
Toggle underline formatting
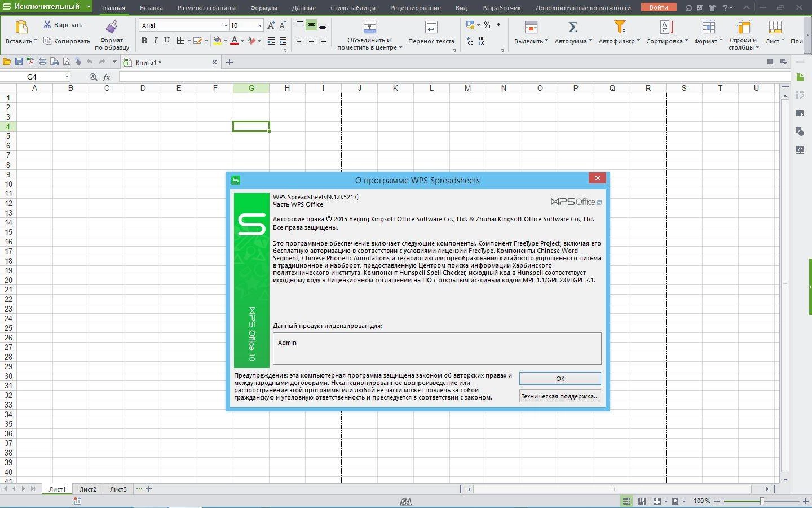coord(166,41)
